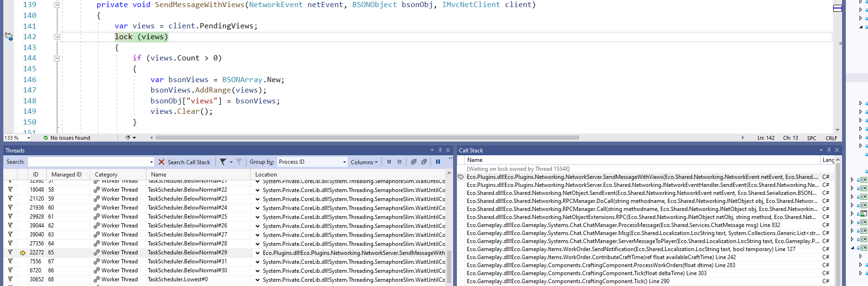Click the Call Stack vertical scrollbar

838,222
